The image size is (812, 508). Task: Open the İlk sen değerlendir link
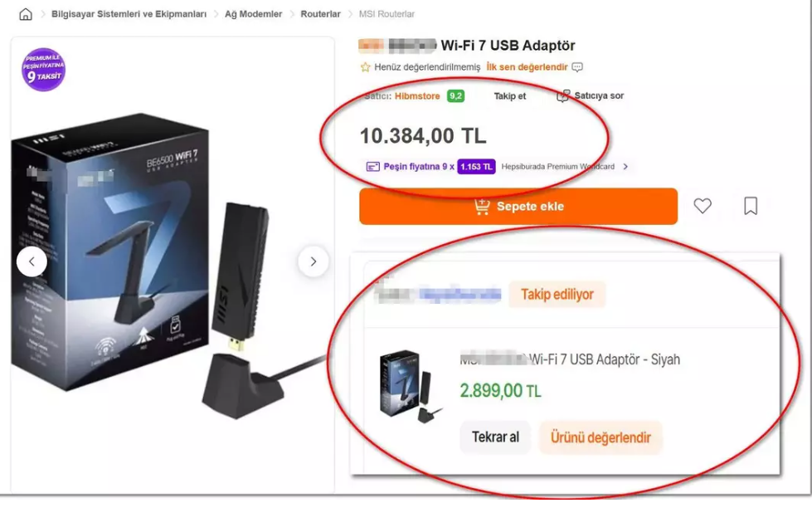pyautogui.click(x=527, y=67)
